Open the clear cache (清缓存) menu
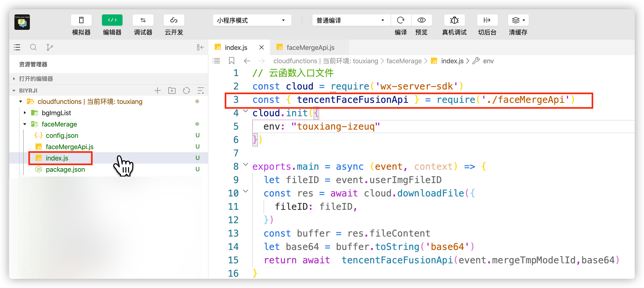 pos(518,20)
